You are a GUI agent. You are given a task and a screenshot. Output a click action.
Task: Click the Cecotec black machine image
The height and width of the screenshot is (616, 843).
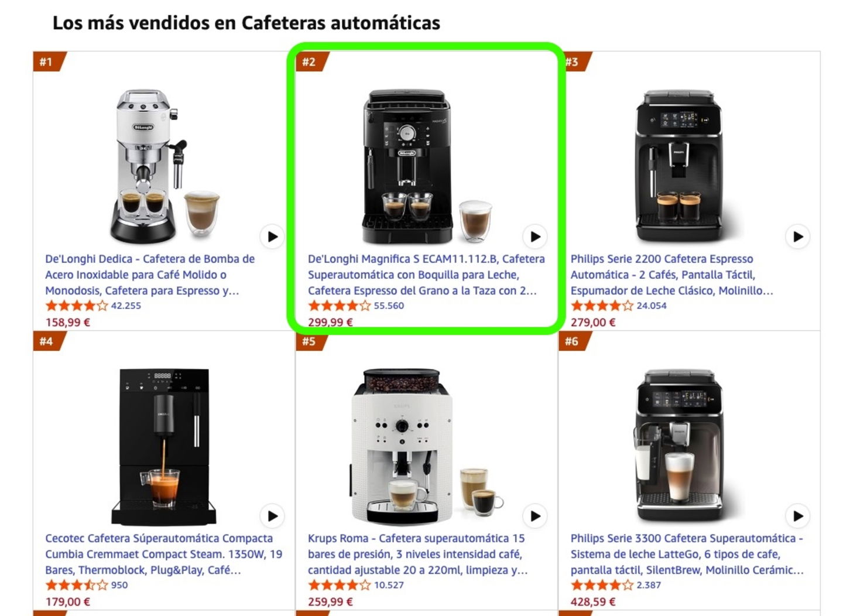click(164, 446)
